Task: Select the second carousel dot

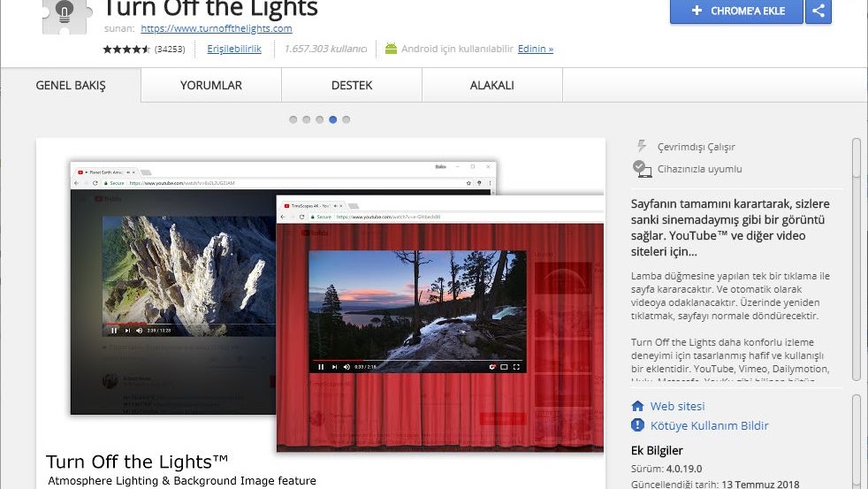Action: tap(306, 119)
